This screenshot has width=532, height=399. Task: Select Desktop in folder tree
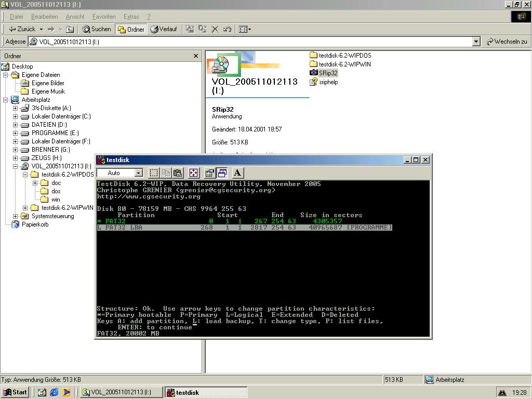click(22, 66)
